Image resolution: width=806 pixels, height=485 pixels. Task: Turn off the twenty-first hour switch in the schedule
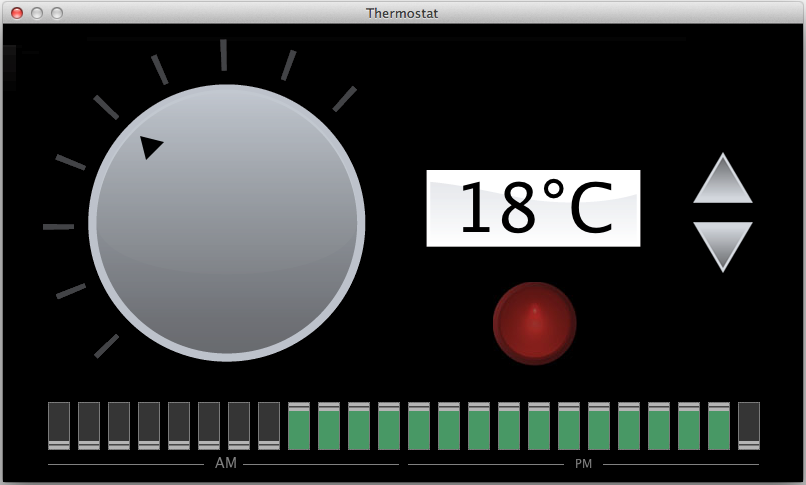point(659,426)
